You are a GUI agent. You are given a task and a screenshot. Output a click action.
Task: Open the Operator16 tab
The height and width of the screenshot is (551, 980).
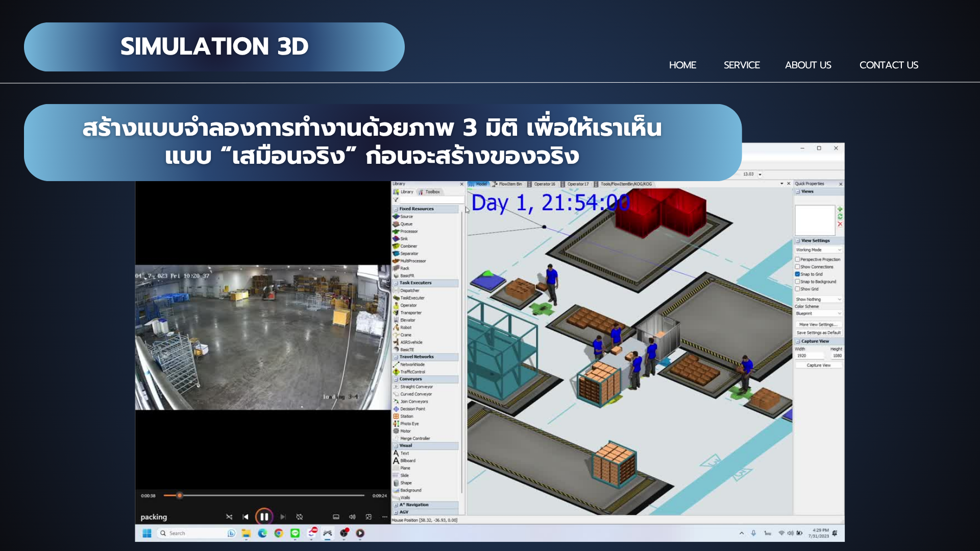[542, 184]
